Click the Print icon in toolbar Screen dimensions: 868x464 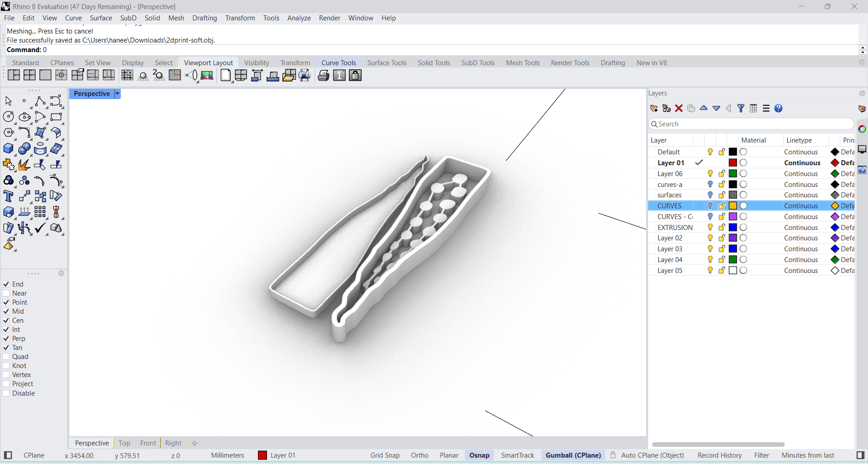[x=323, y=75]
